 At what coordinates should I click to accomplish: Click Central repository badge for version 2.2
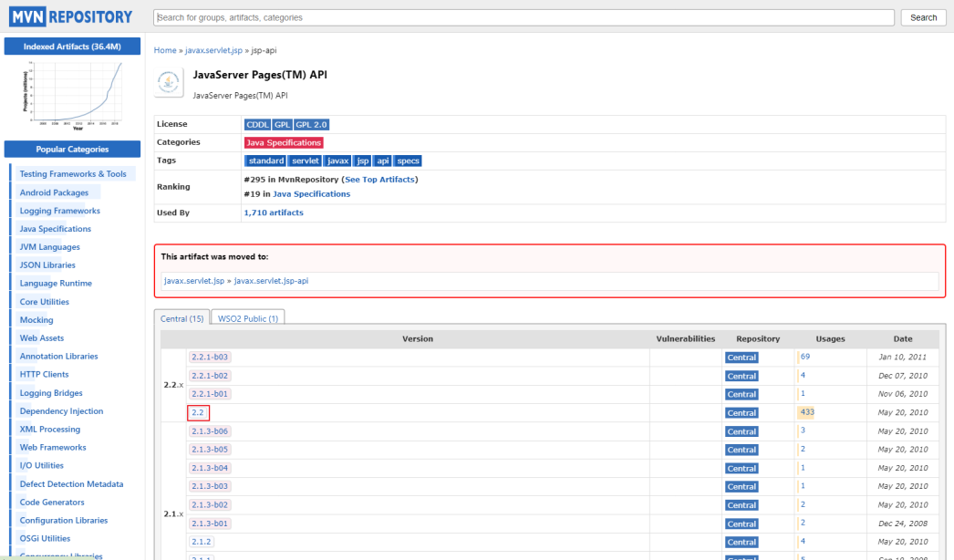click(741, 413)
